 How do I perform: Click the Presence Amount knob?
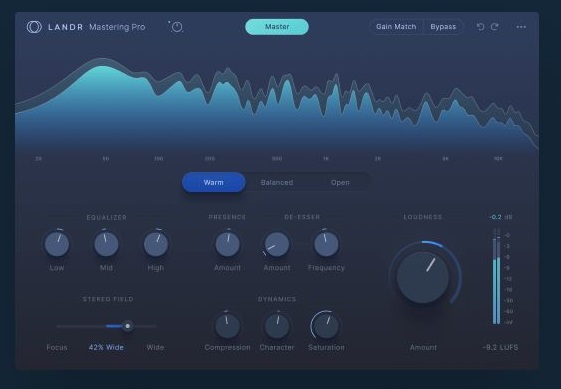point(228,244)
